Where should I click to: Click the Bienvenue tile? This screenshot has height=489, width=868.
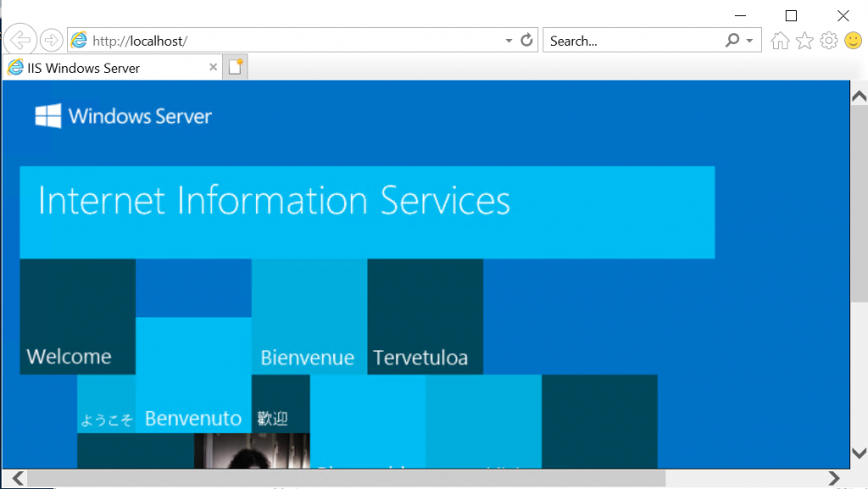pyautogui.click(x=309, y=317)
